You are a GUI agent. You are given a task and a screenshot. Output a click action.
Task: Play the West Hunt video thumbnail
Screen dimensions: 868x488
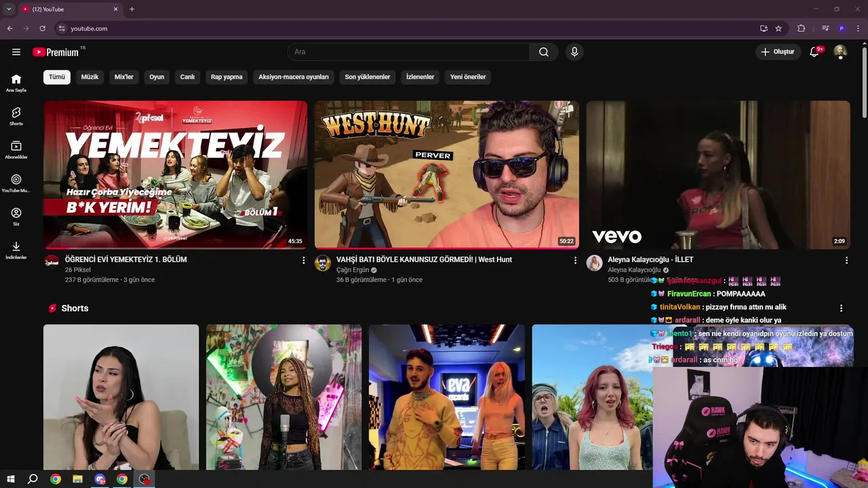[x=447, y=175]
